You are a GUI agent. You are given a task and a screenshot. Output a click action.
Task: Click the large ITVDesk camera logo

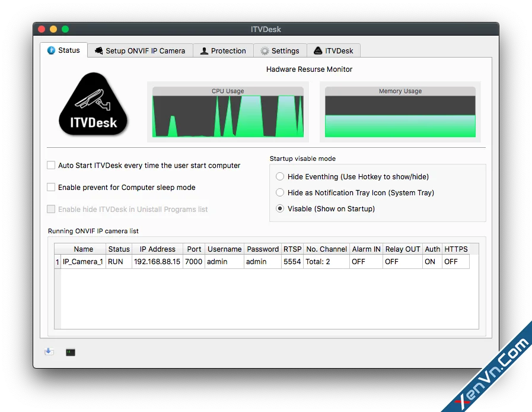93,104
